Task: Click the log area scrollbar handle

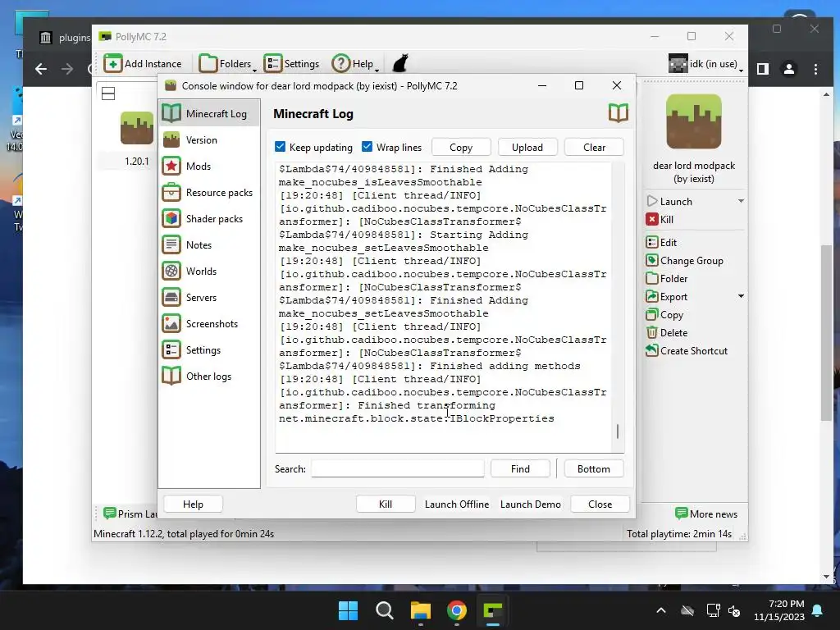Action: tap(618, 431)
